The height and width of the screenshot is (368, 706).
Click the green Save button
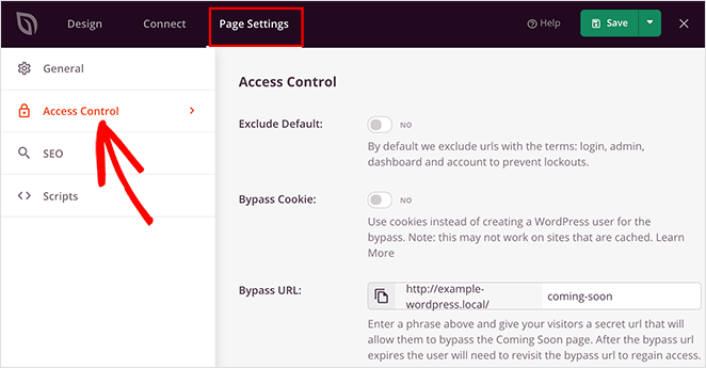point(610,23)
